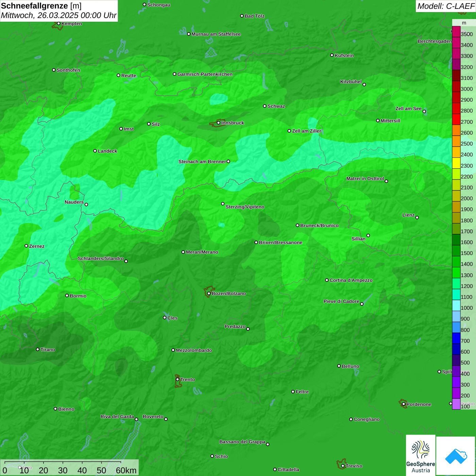Click the Sillian label

pyautogui.click(x=358, y=239)
